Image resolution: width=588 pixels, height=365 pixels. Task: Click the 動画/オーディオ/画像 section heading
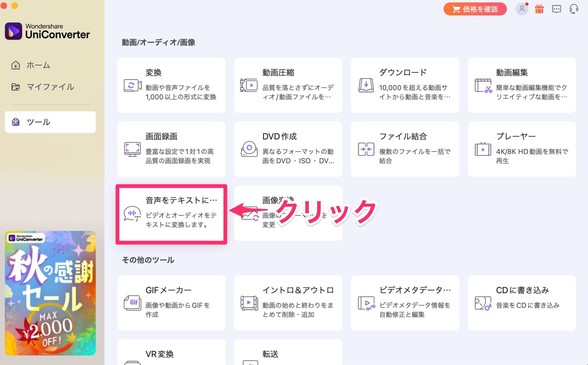158,42
